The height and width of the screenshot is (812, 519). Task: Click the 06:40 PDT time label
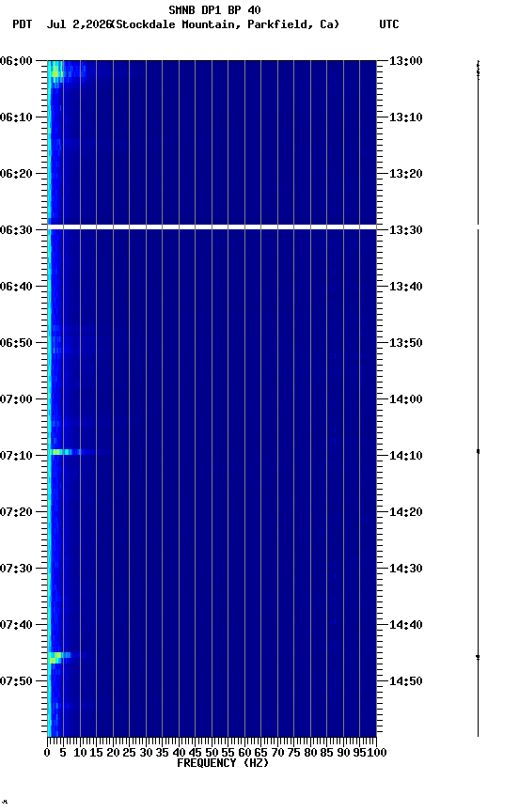tap(16, 287)
